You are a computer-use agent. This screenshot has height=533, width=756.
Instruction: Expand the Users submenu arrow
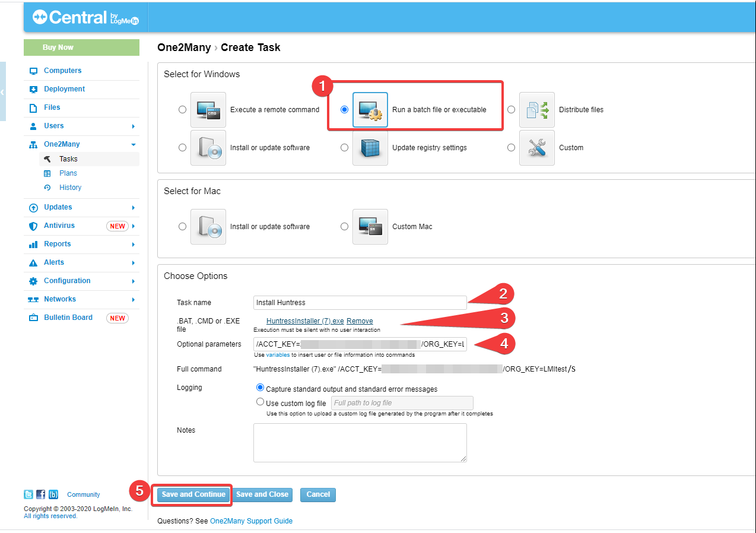134,126
